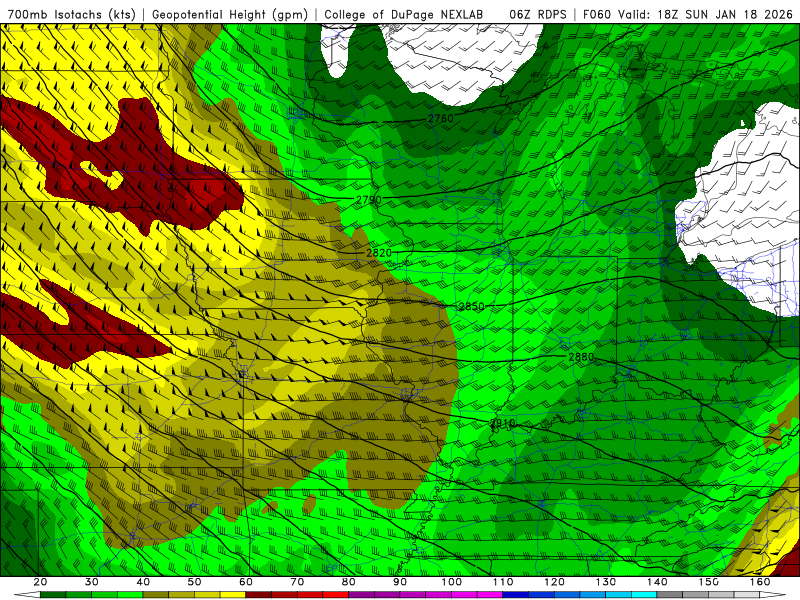Screen dimensions: 800x600
Task: Select the dark purple swatch just after 80
Action: click(361, 595)
